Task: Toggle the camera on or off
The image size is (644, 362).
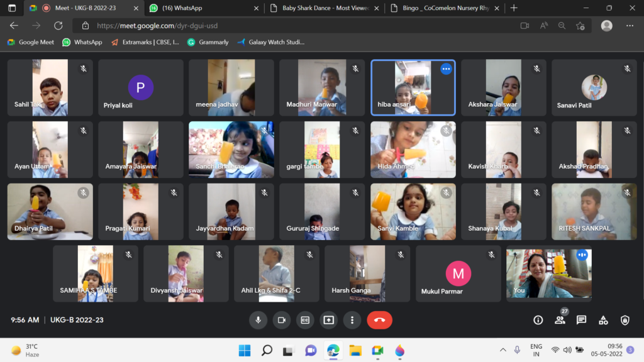Action: coord(281,320)
